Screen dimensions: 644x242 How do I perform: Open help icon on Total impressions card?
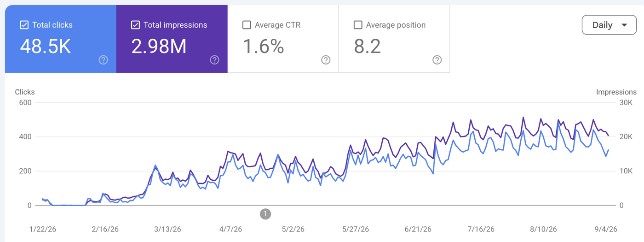214,60
